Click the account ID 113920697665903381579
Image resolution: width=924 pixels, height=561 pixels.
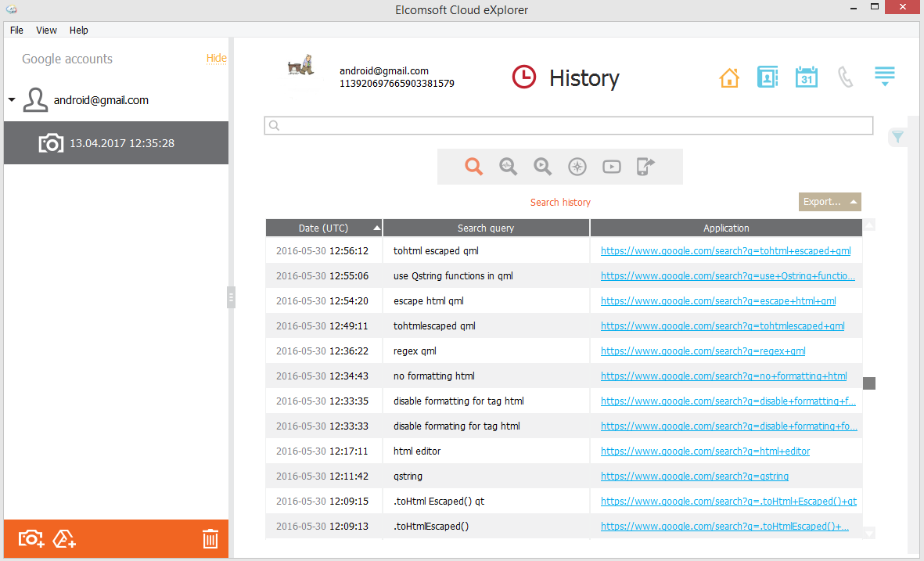pos(397,84)
